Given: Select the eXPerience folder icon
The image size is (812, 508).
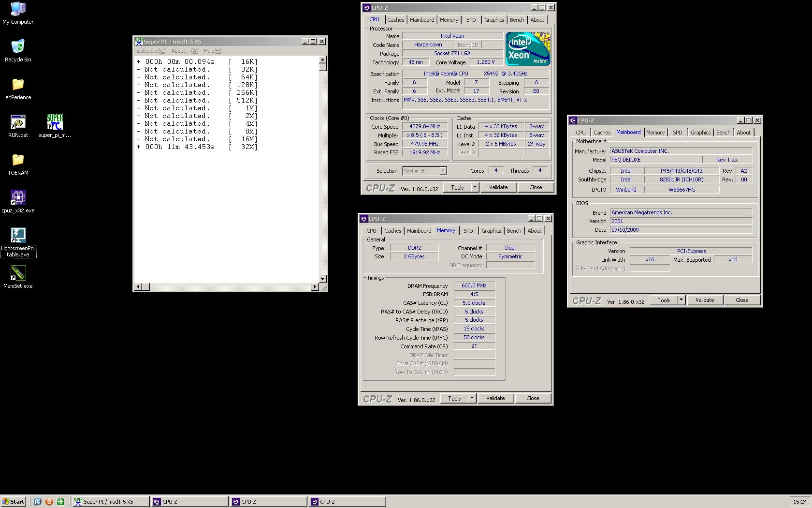Looking at the screenshot, I should click(x=18, y=89).
